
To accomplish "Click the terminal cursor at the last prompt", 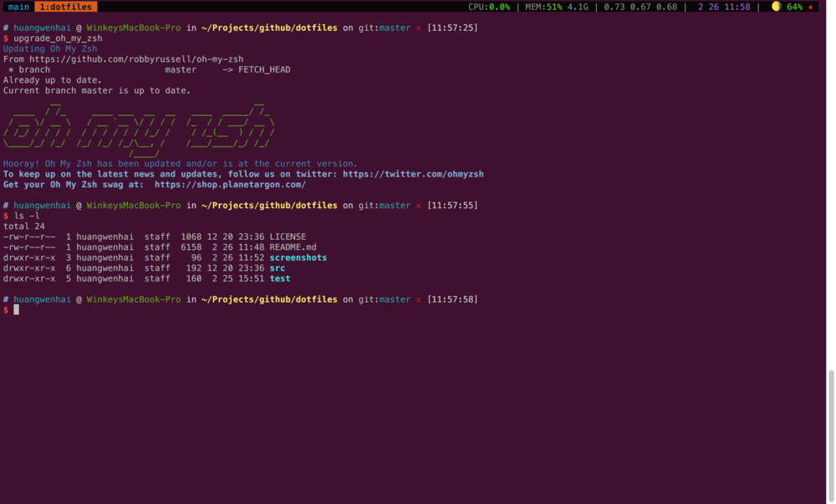I will (16, 310).
